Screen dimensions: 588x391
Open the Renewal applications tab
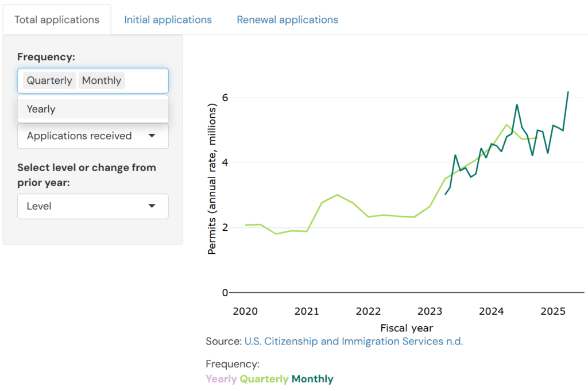pos(287,20)
